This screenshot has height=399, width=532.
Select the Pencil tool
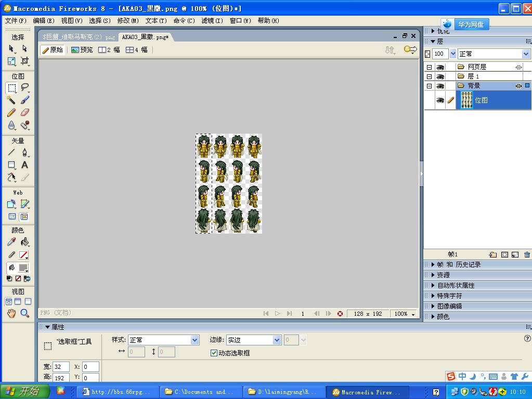pyautogui.click(x=11, y=112)
